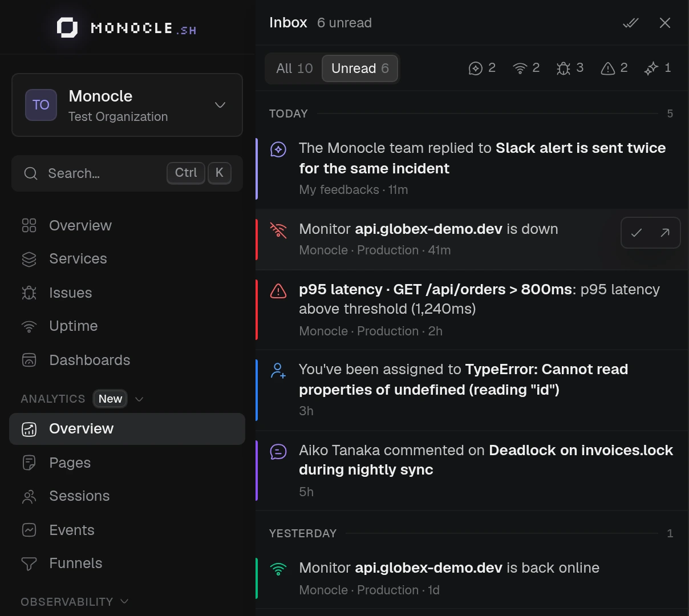
Task: Click the Monocle logo icon
Action: tap(67, 27)
